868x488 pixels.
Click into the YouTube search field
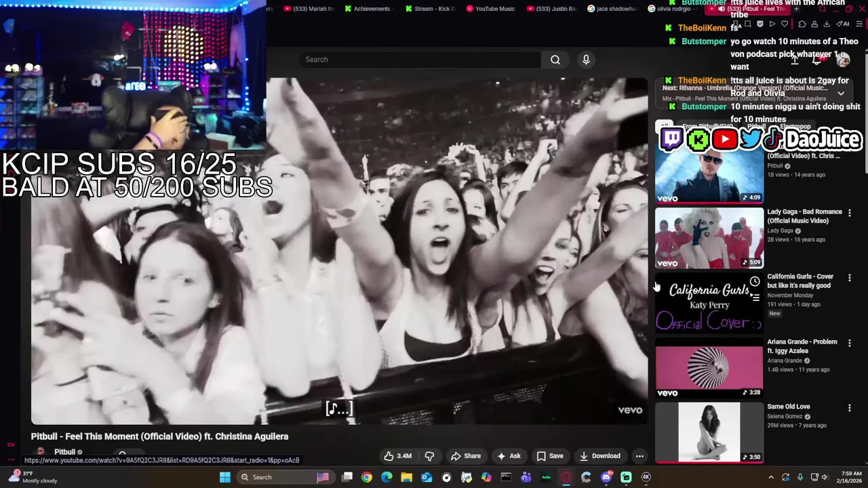419,60
